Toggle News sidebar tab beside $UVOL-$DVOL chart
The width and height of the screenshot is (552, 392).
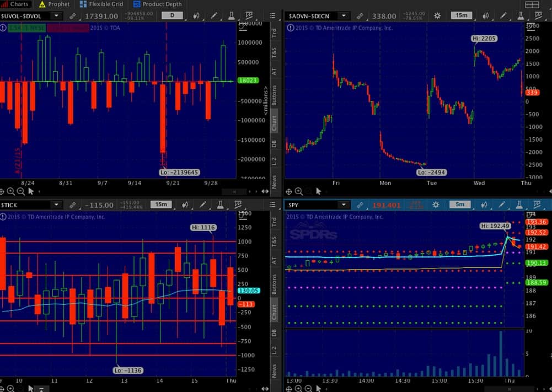coord(274,182)
